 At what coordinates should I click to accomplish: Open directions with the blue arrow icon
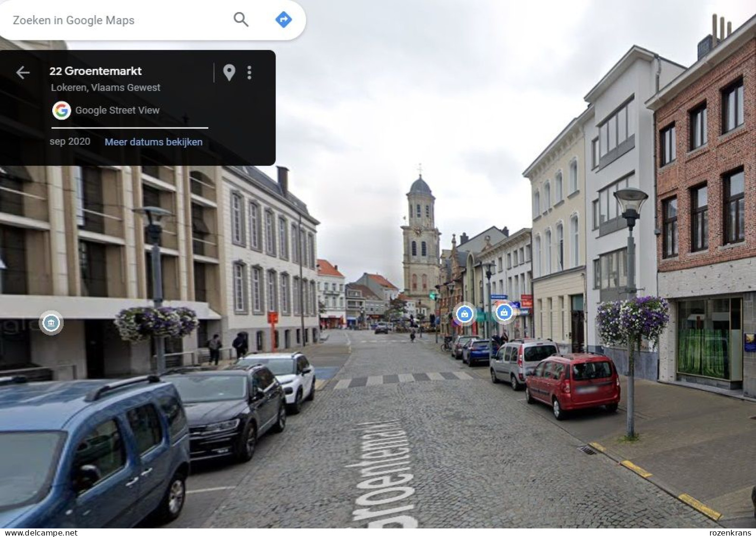click(x=284, y=19)
